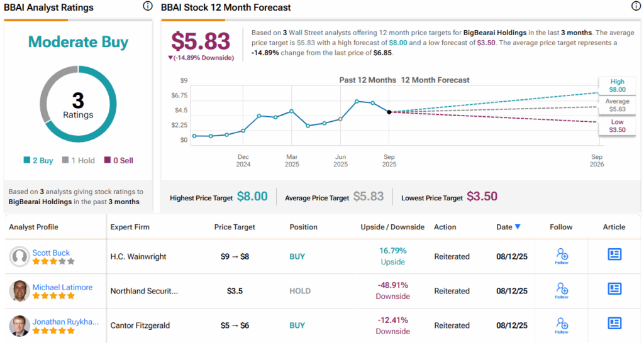Click the ratings donut chart center
The image size is (644, 343).
(x=78, y=104)
